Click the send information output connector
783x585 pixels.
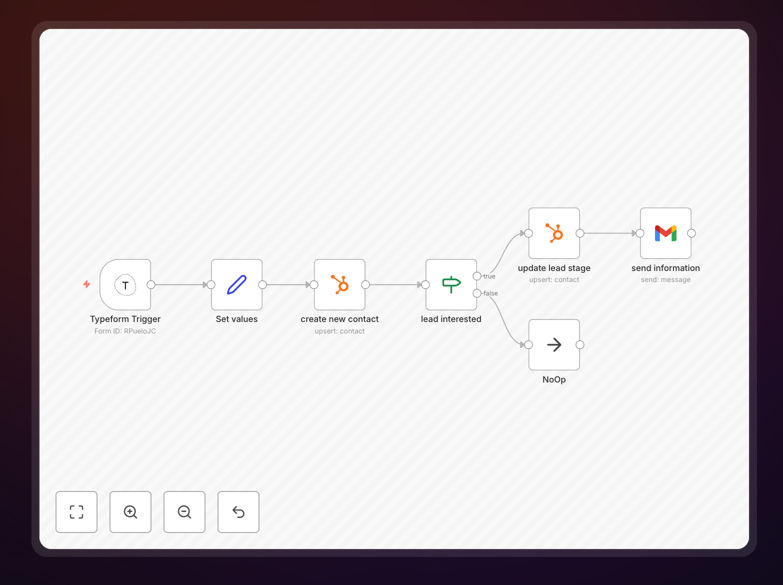coord(692,233)
